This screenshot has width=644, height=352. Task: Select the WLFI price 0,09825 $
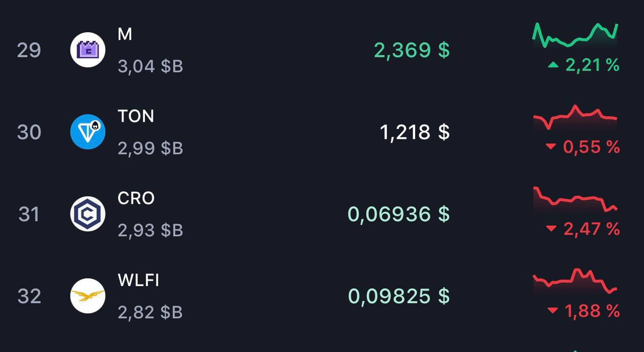click(398, 297)
